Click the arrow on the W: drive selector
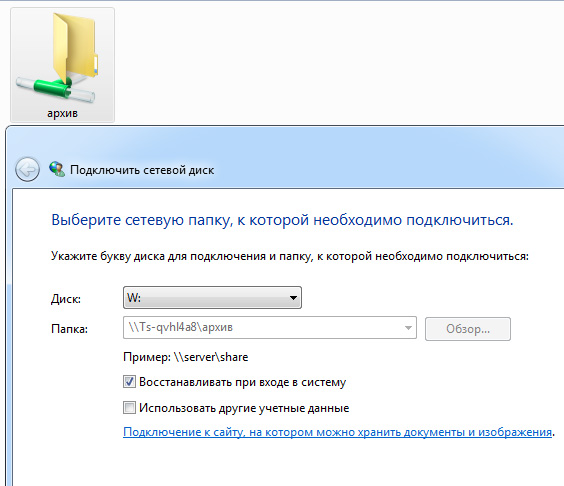The height and width of the screenshot is (486, 564). [x=293, y=297]
